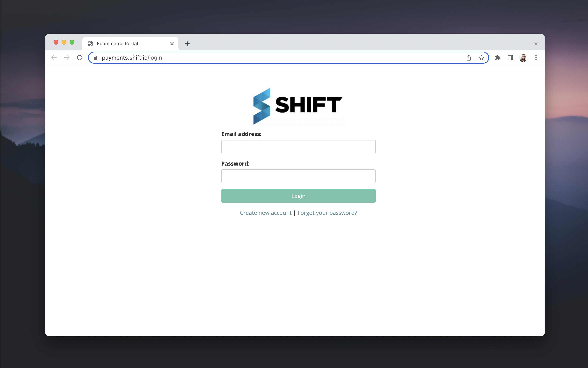Click the Email address field
The image size is (588, 368).
[x=298, y=147]
